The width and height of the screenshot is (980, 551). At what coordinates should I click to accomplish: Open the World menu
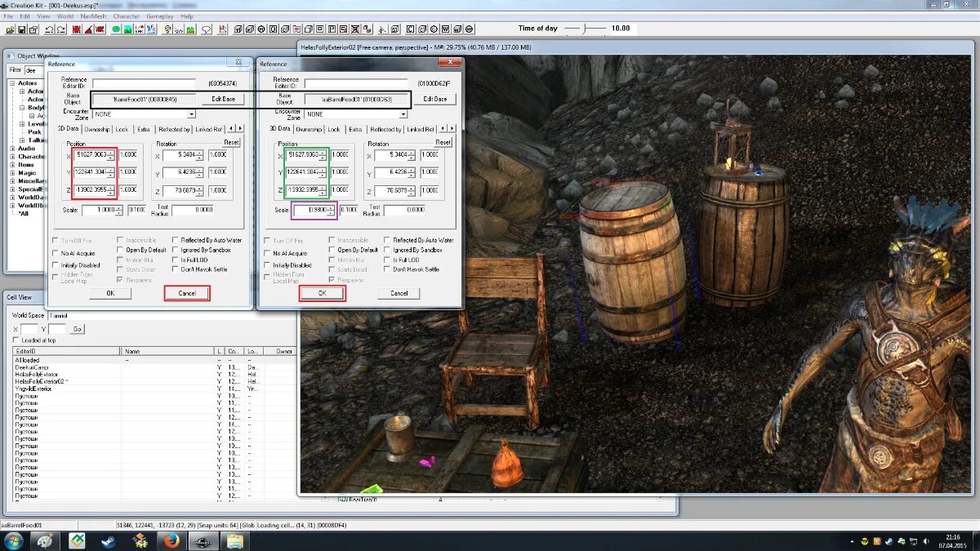(x=65, y=16)
